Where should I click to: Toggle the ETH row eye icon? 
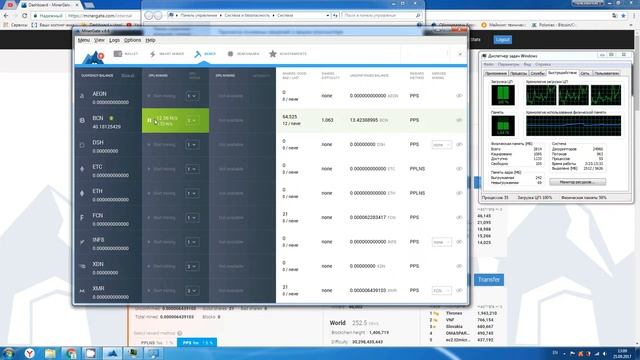pos(459,193)
